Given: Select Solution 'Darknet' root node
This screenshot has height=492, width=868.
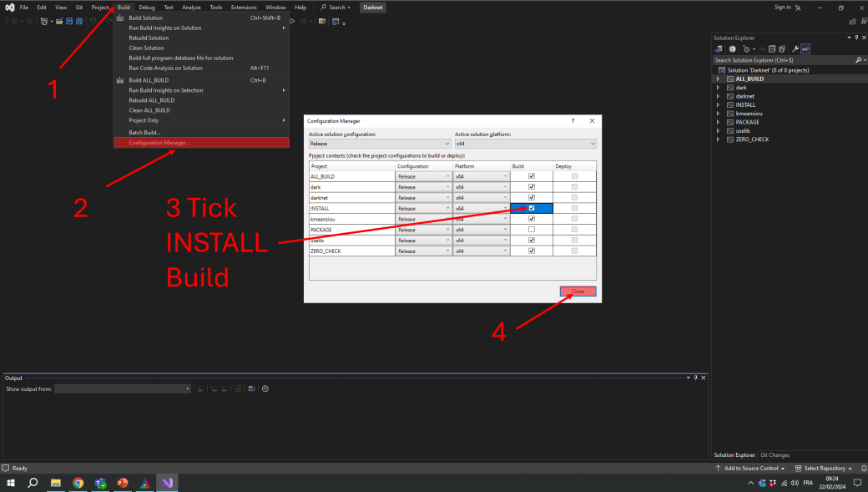Looking at the screenshot, I should (x=767, y=70).
